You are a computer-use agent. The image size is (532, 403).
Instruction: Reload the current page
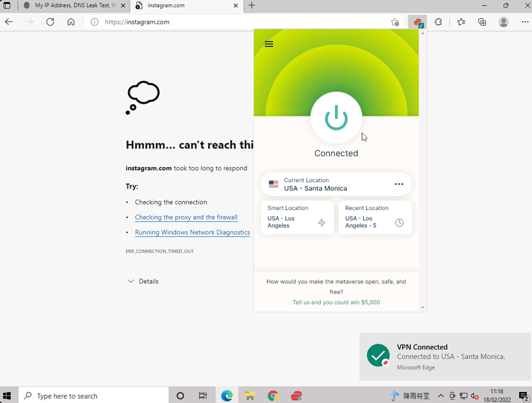pyautogui.click(x=50, y=22)
